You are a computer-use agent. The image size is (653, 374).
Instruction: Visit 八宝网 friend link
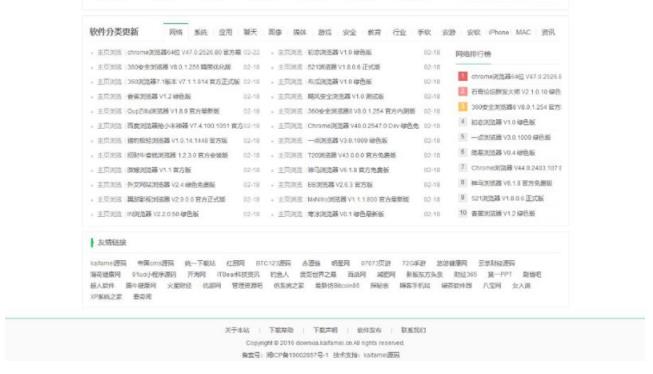[x=492, y=286]
